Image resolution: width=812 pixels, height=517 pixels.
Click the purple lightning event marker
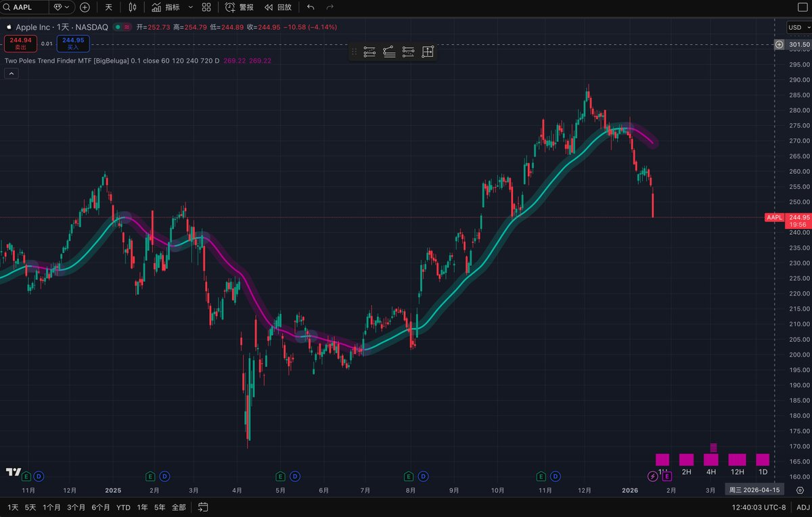pos(652,476)
